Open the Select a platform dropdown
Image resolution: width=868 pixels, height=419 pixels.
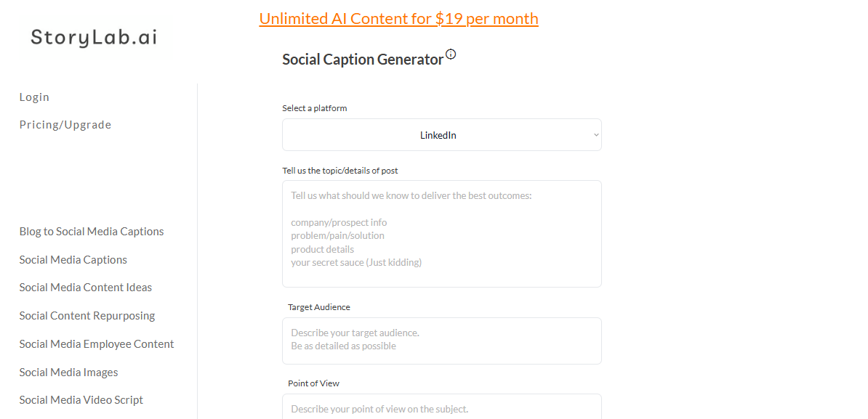coord(441,135)
